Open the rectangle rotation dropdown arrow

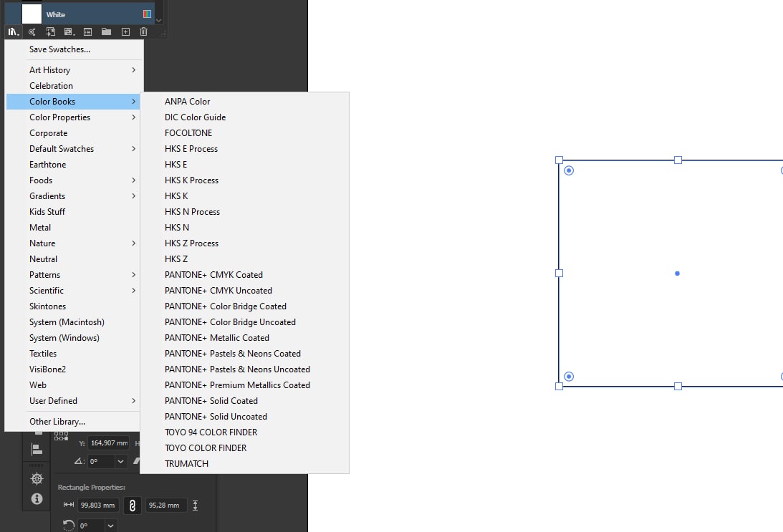point(111,526)
